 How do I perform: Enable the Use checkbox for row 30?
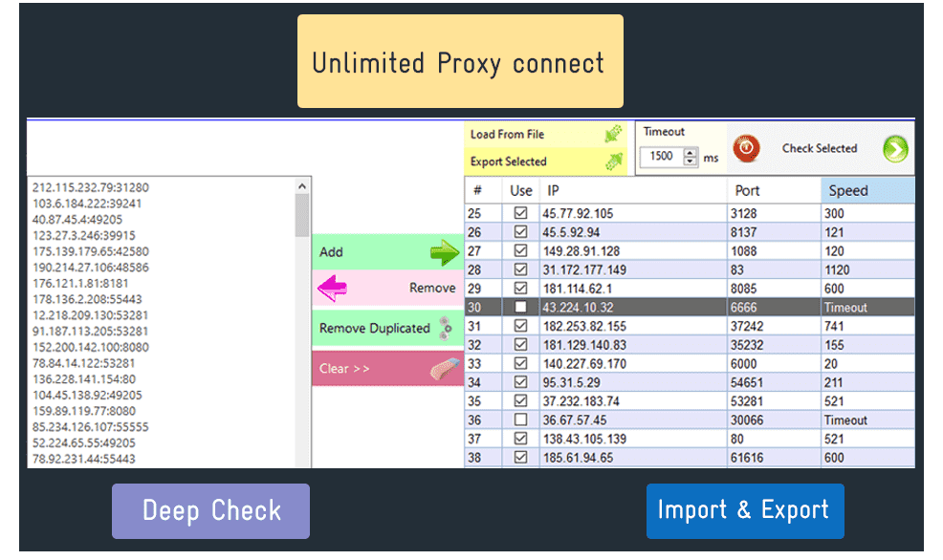click(521, 308)
